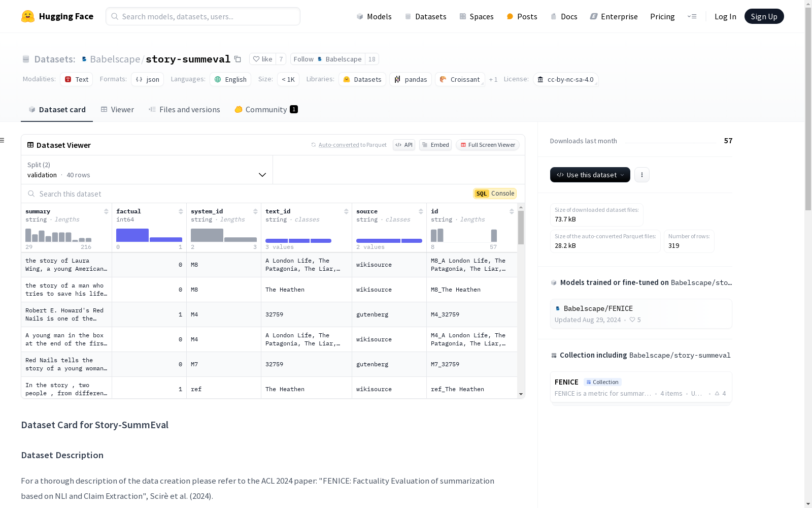
Task: Click the summary column length histogram
Action: tap(58, 235)
